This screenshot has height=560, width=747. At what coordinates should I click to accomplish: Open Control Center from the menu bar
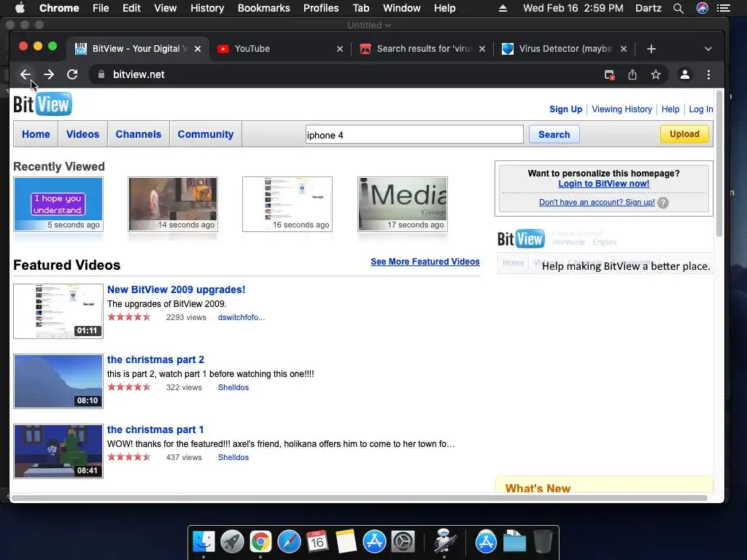coord(724,8)
